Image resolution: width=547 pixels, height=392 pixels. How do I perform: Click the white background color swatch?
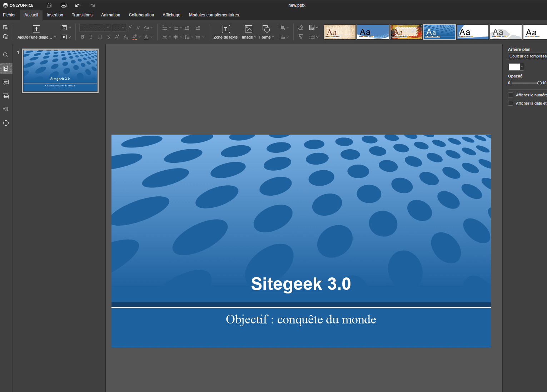[x=514, y=67]
